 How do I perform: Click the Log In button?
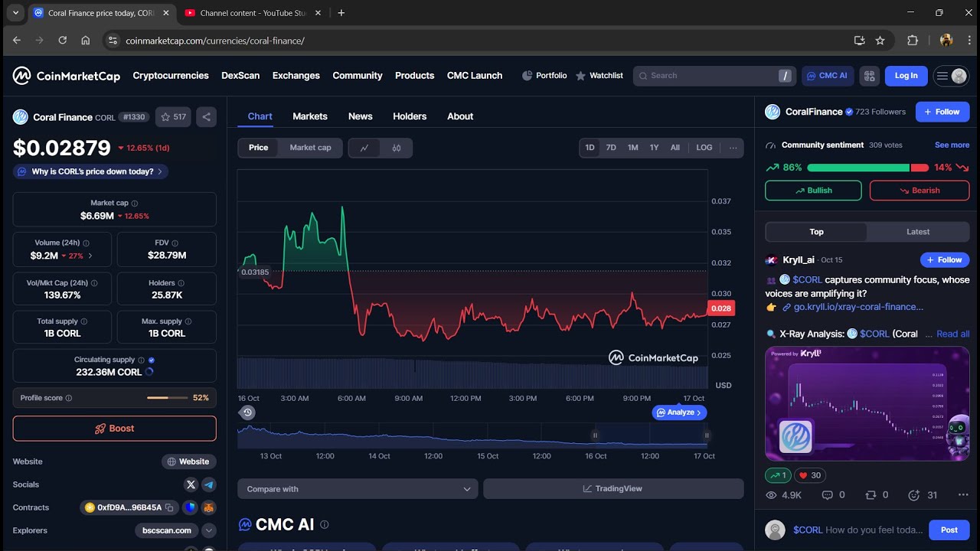pos(906,76)
